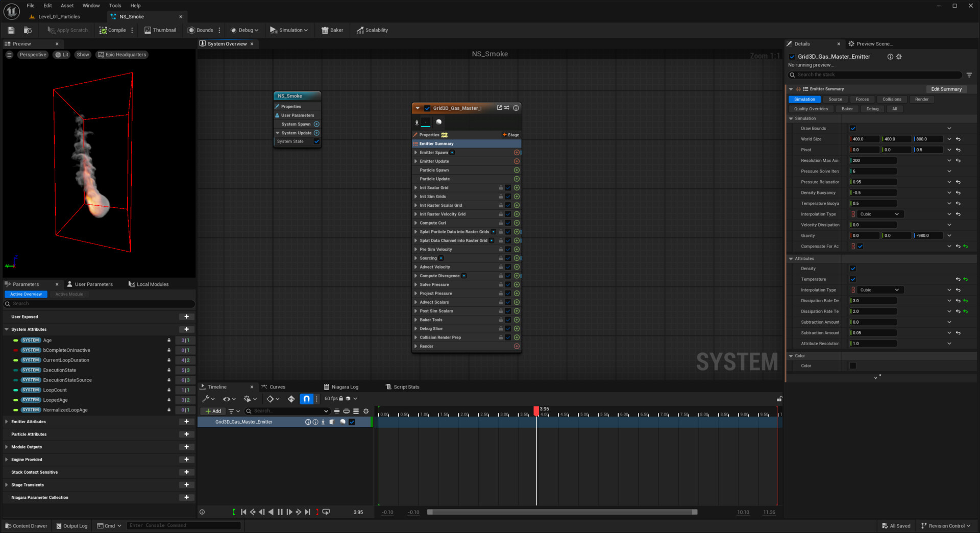The height and width of the screenshot is (533, 980).
Task: Expand the Emitter Attributes section in Parameters panel
Action: point(6,421)
